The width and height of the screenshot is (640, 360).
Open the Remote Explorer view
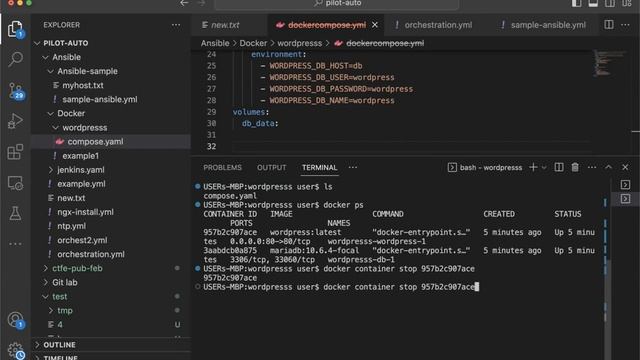(15, 183)
